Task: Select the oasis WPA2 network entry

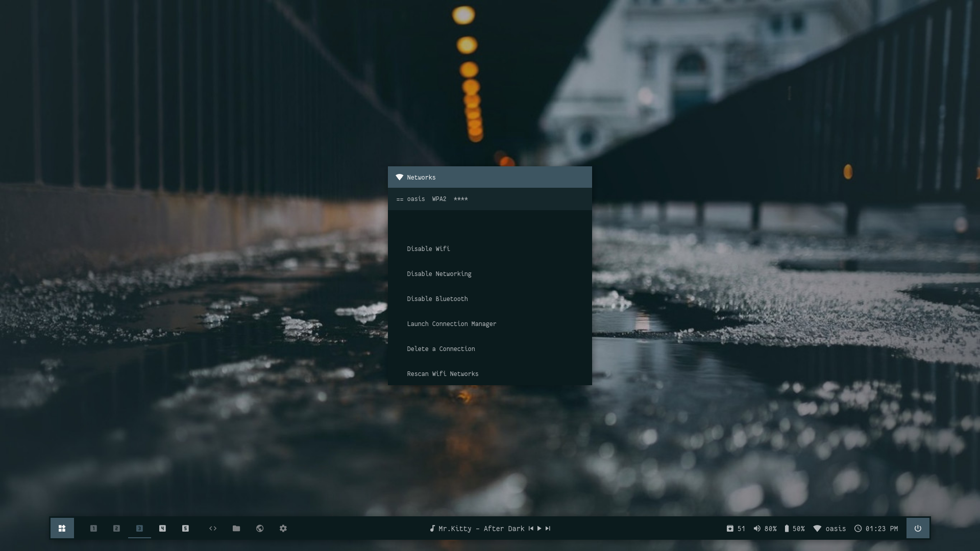Action: (432, 199)
